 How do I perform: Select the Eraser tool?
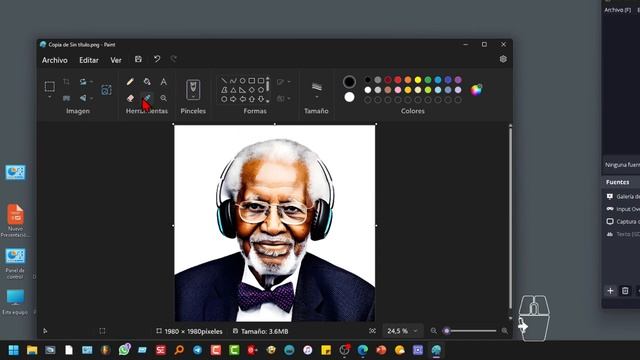(x=130, y=98)
